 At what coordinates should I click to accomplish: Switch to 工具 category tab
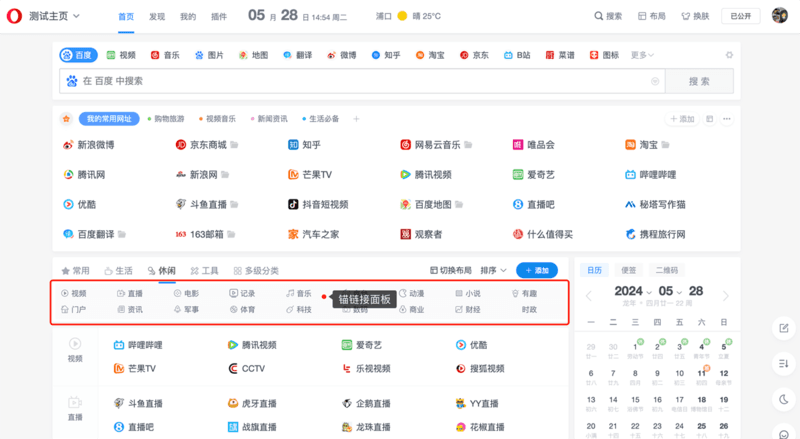pyautogui.click(x=204, y=271)
